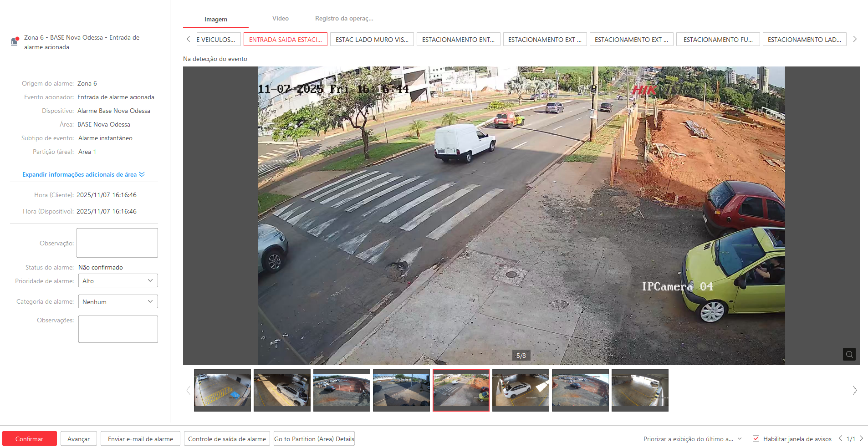
Task: Toggle Habilitar janela de avisos checkbox
Action: pos(756,438)
